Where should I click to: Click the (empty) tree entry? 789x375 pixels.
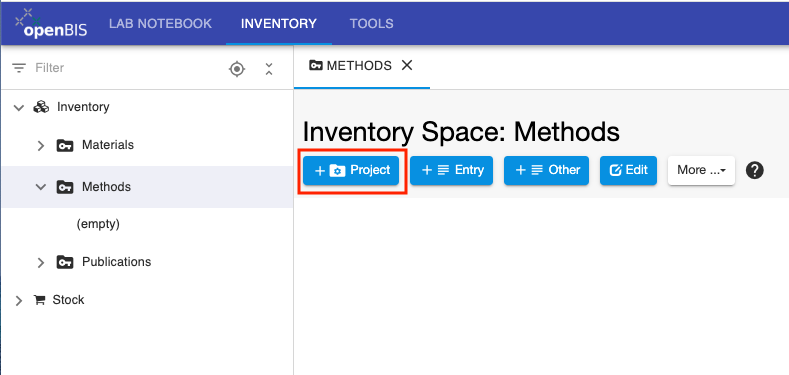98,224
